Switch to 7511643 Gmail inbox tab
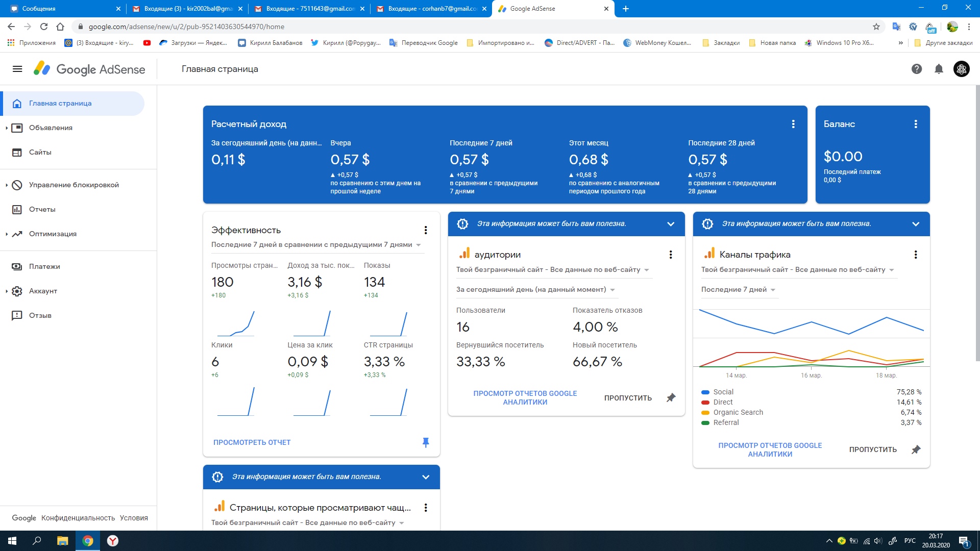 [x=308, y=9]
